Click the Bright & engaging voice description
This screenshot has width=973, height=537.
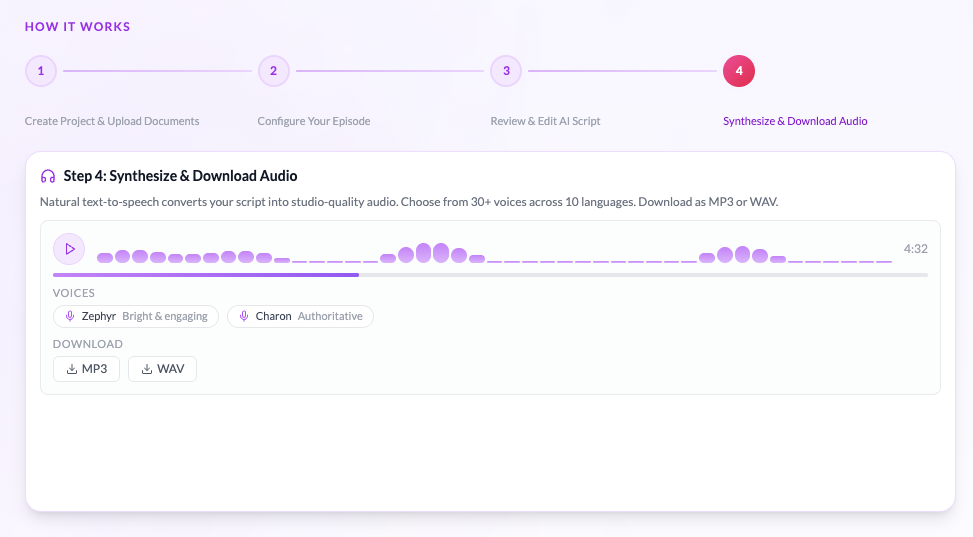coord(165,316)
